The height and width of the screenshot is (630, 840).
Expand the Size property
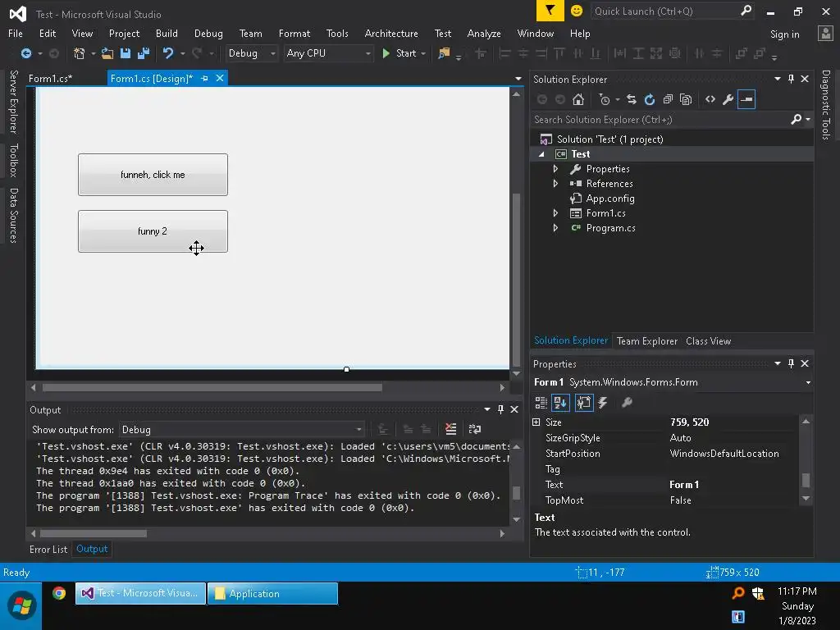point(536,422)
